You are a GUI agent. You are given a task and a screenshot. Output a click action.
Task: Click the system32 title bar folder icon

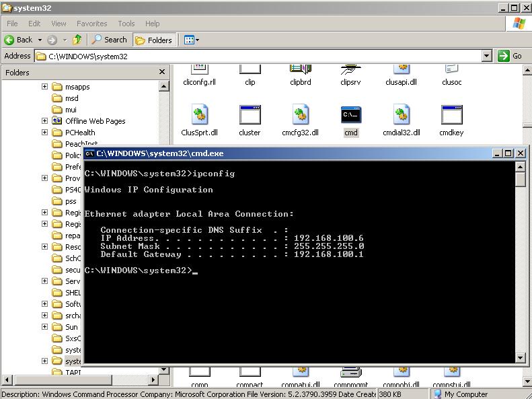tap(7, 7)
